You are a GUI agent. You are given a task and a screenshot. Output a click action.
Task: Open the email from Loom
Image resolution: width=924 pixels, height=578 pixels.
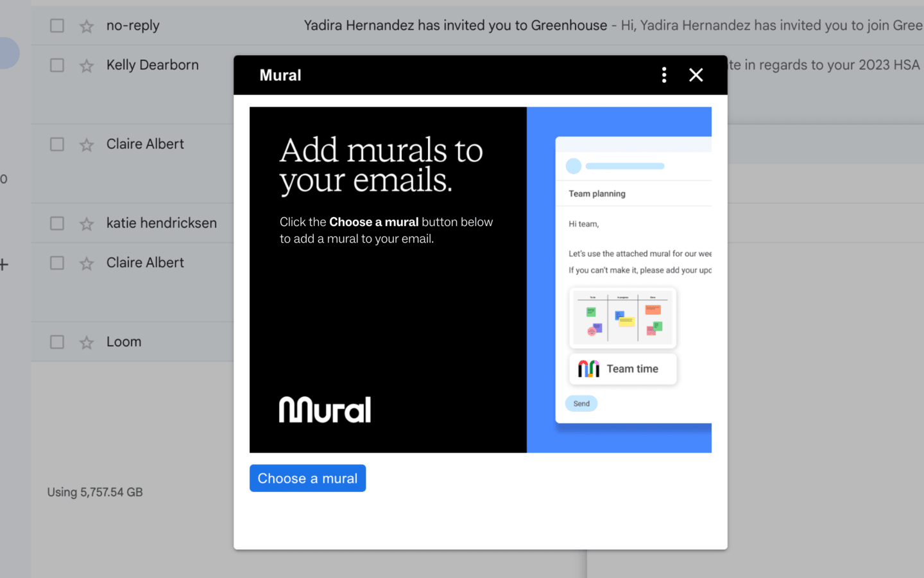click(124, 342)
